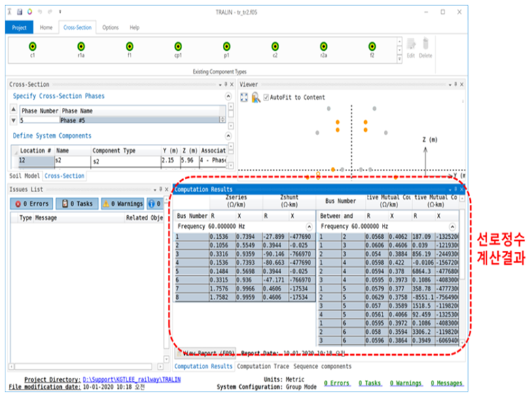Image resolution: width=532 pixels, height=397 pixels.
Task: Close the Cross-Section panel
Action: (x=232, y=84)
